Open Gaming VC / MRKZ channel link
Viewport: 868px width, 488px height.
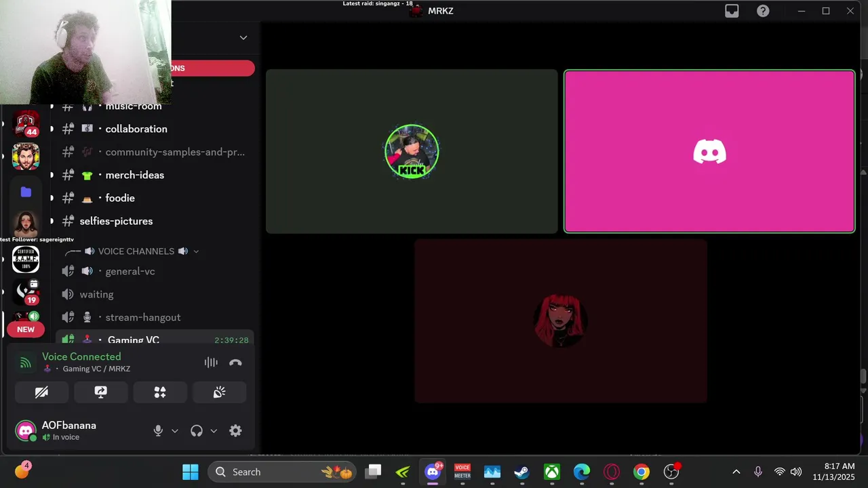tap(96, 369)
